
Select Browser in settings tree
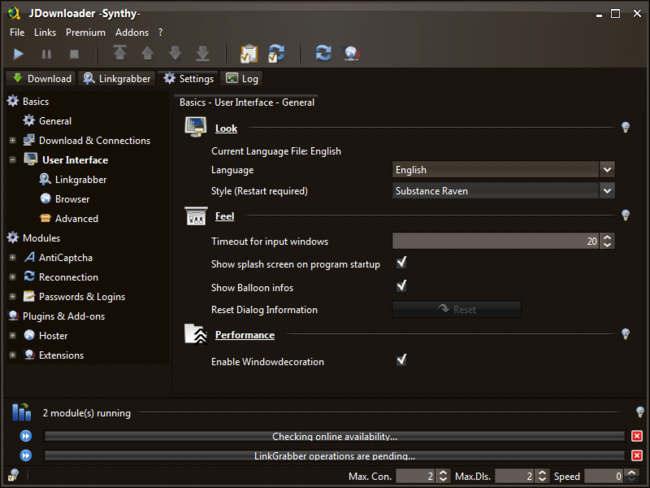(72, 199)
